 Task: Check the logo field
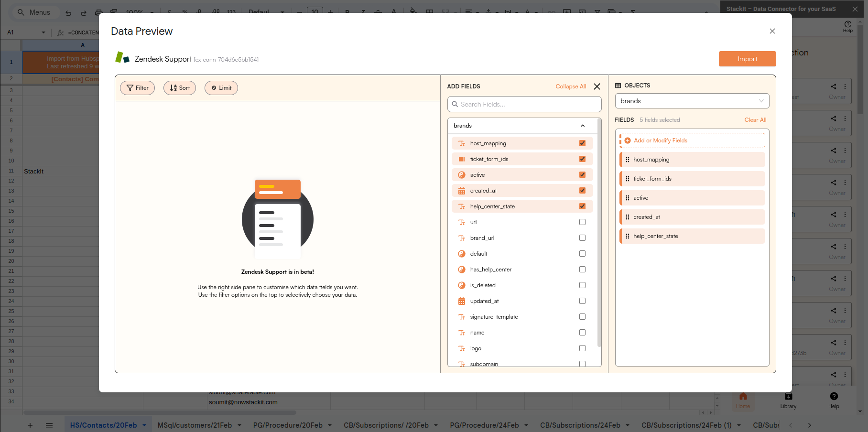[582, 348]
